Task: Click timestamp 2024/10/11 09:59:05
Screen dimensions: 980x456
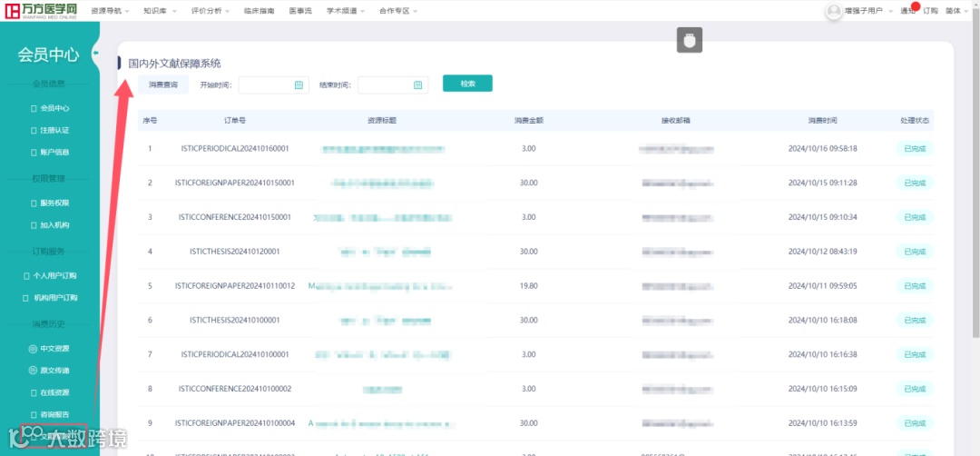Action: coord(822,286)
